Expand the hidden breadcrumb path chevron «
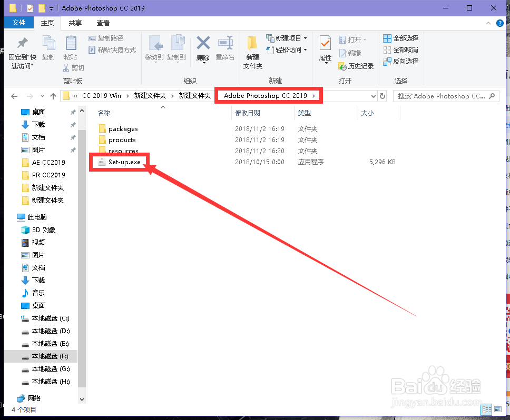 pos(75,96)
